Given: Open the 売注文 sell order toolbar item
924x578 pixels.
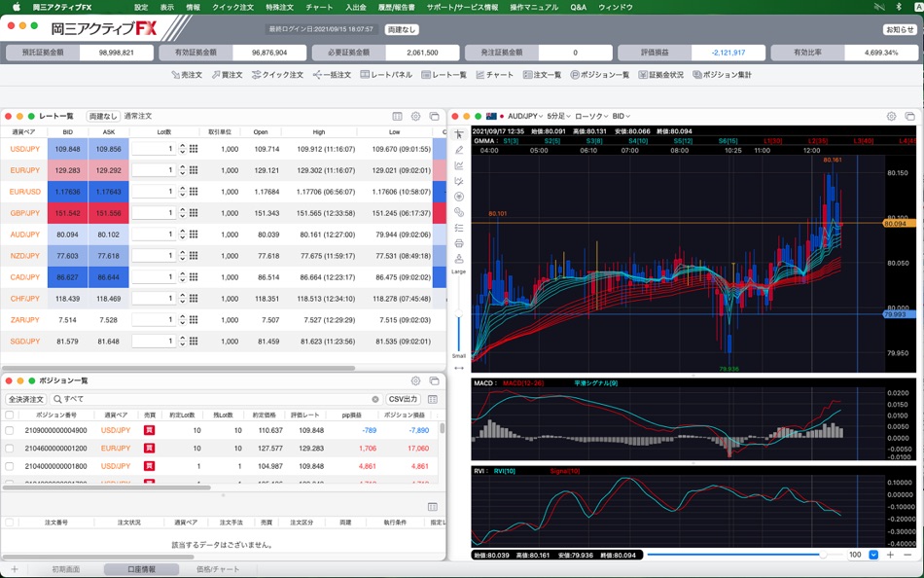Looking at the screenshot, I should click(187, 75).
